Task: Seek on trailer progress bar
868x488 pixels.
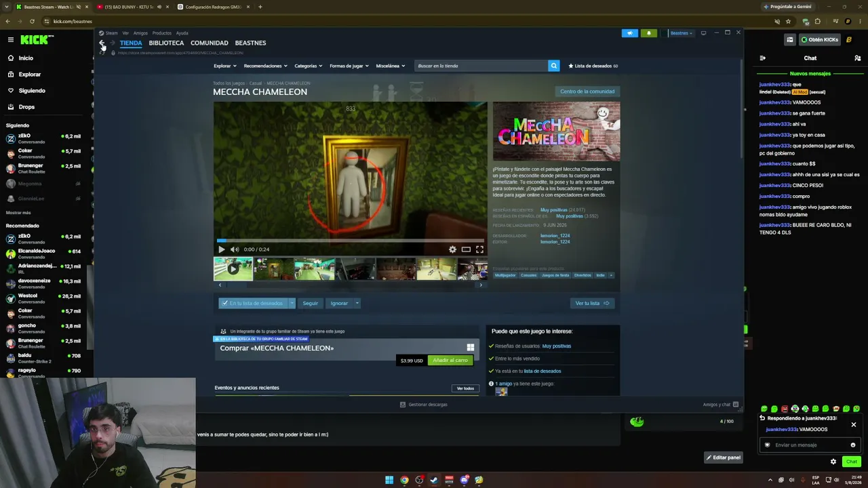Action: point(350,240)
